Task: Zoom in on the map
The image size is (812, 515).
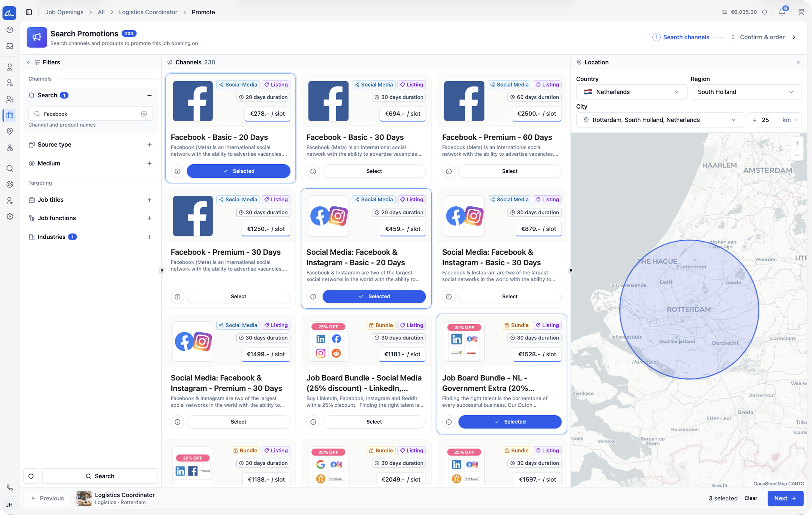Action: click(x=797, y=143)
